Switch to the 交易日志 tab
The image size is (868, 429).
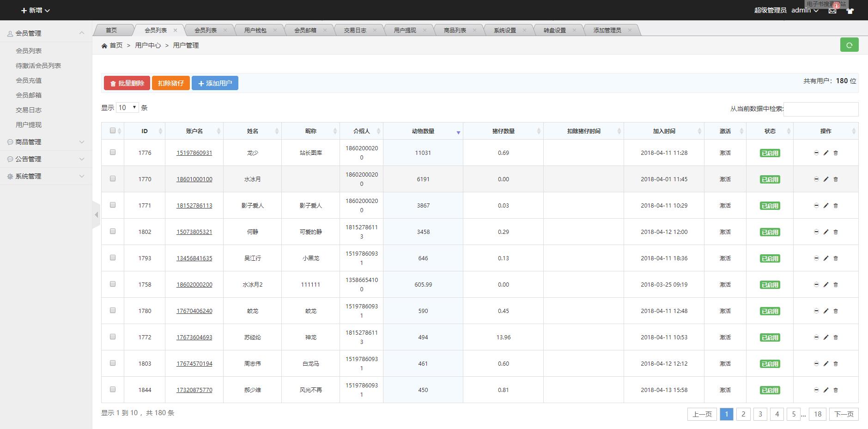pyautogui.click(x=355, y=30)
